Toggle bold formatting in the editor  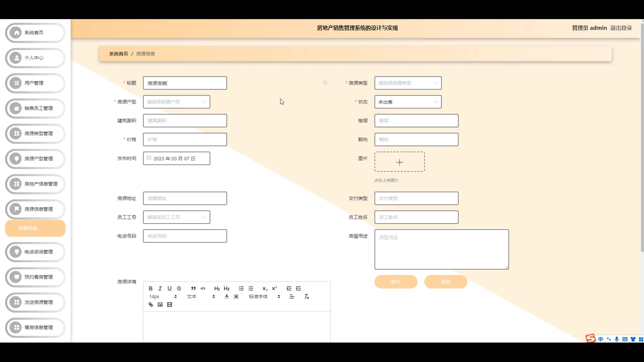click(x=151, y=288)
